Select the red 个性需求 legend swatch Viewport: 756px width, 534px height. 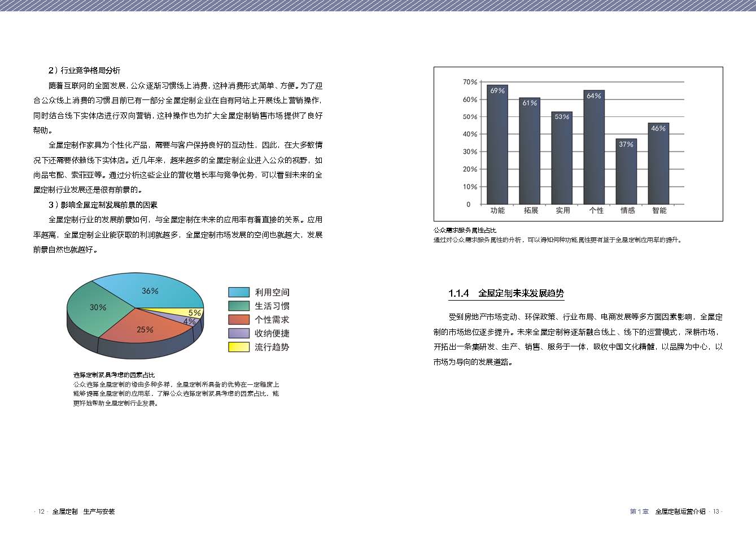tap(238, 320)
